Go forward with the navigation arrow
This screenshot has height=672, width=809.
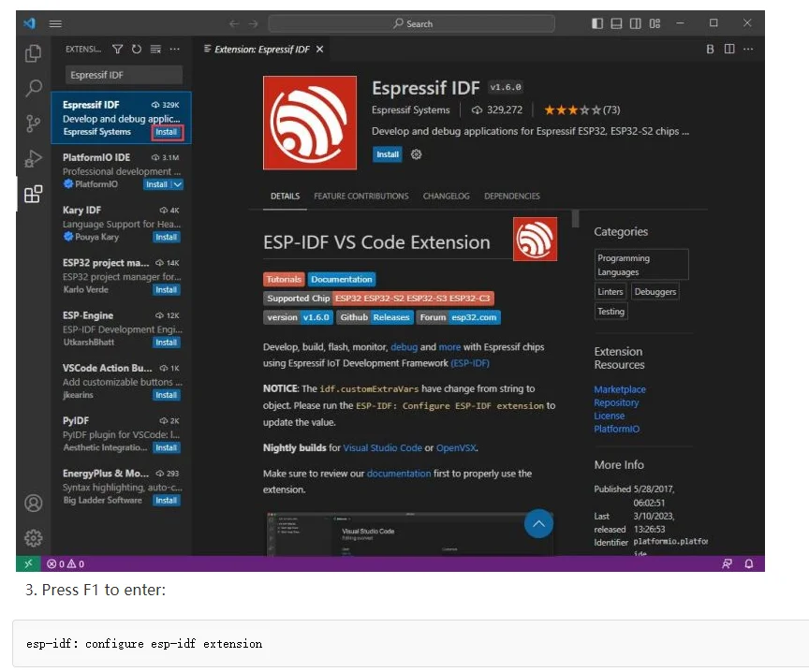[253, 23]
